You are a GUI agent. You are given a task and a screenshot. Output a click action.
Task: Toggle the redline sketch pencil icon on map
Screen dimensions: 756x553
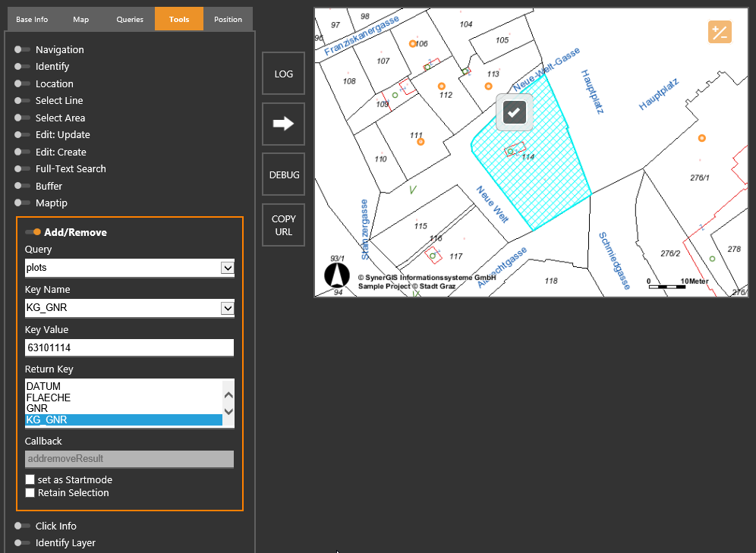720,32
